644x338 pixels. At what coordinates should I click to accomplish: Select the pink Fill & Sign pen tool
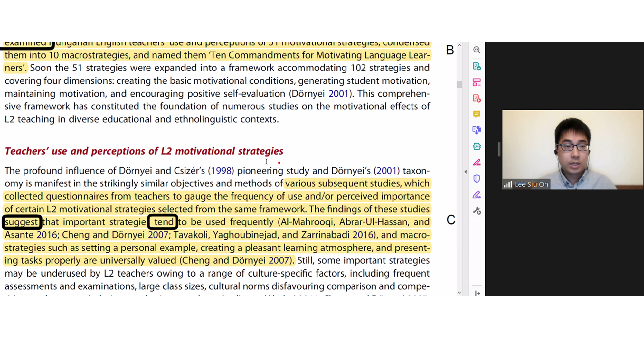click(477, 163)
